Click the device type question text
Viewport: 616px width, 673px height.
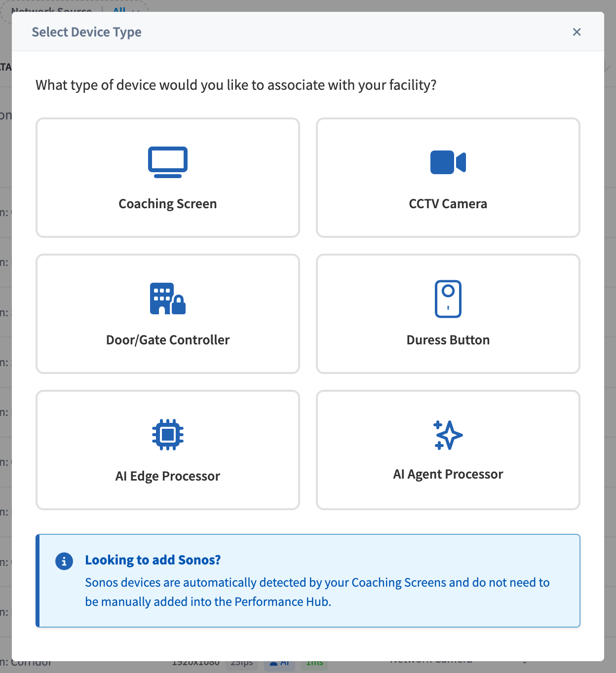point(236,85)
